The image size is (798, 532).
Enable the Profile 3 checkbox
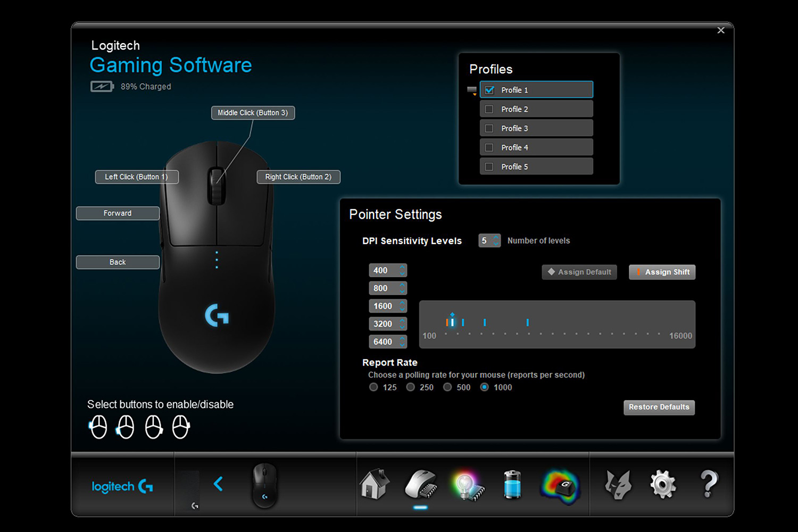tap(489, 128)
